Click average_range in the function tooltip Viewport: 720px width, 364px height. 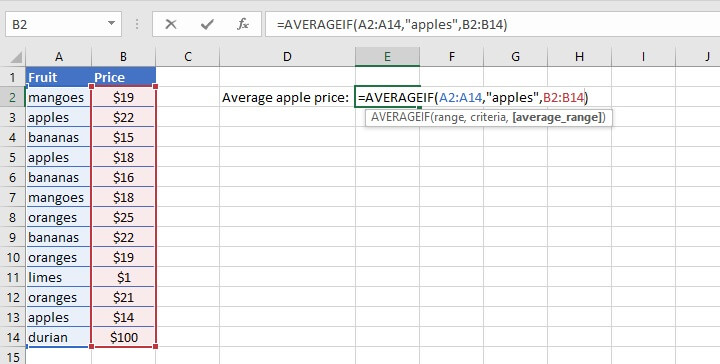(556, 118)
